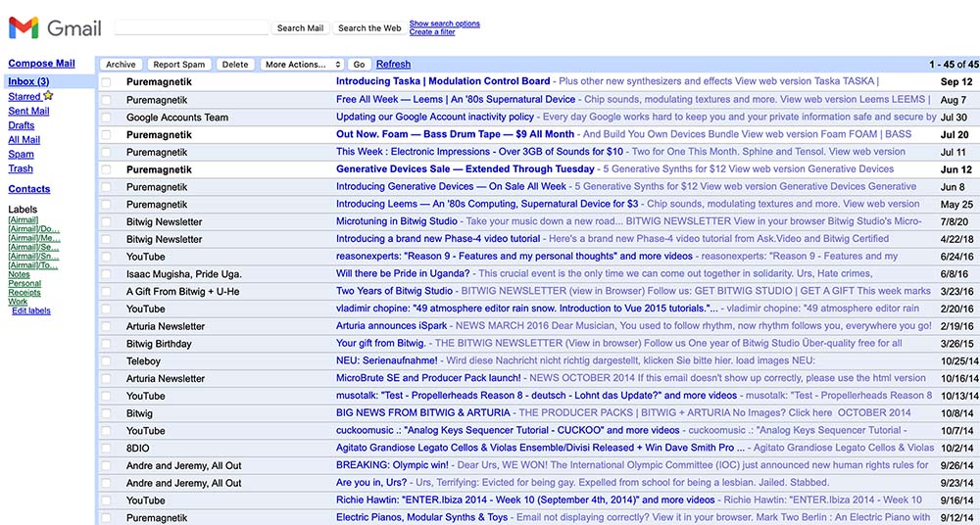
Task: Open Introducing a brand new Phase-4 video tutorial email
Action: [x=438, y=239]
